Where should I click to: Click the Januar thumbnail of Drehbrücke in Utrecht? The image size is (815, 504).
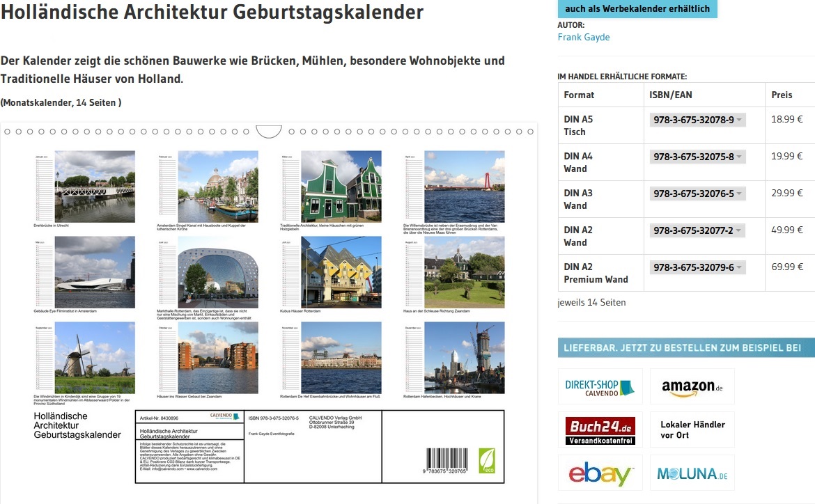(x=95, y=187)
